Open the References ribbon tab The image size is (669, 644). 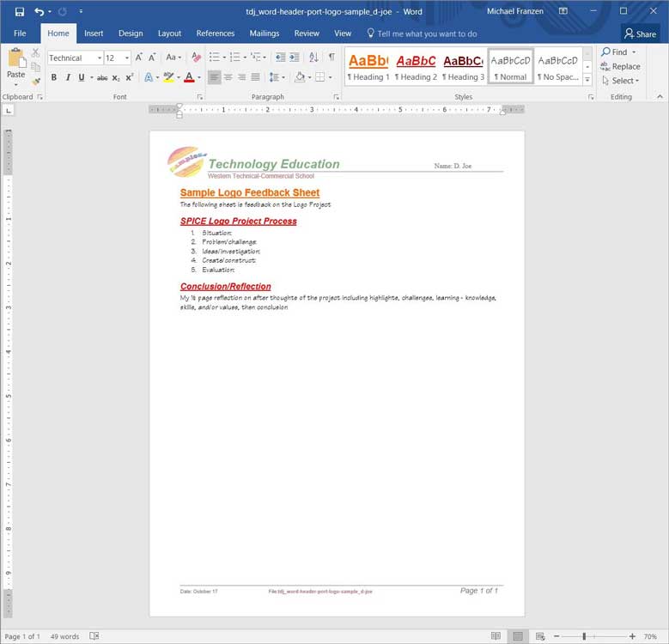tap(215, 33)
